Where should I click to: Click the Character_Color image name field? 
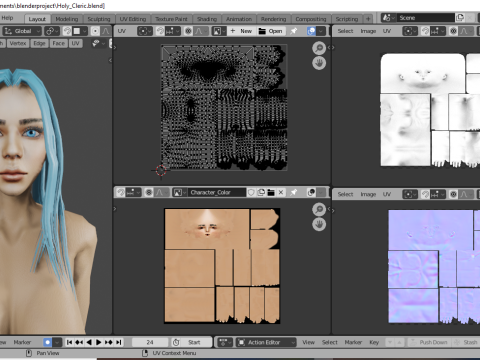click(x=217, y=192)
